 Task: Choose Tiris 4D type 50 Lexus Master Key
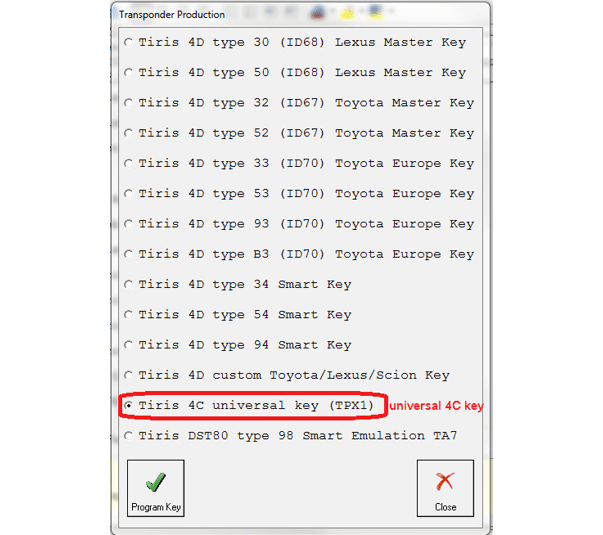[x=128, y=73]
